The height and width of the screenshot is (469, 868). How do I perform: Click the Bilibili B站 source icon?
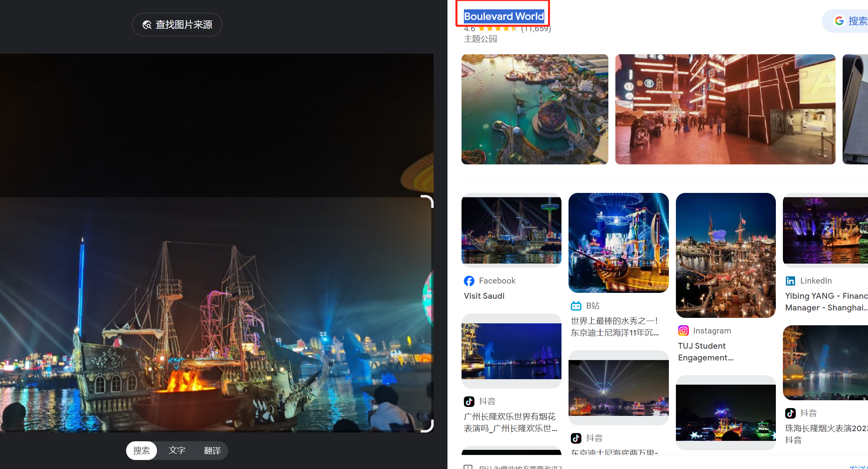[x=576, y=306]
